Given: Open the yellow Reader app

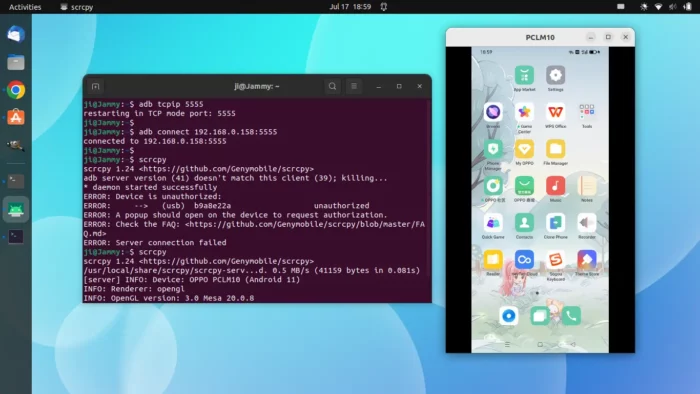Looking at the screenshot, I should [493, 260].
